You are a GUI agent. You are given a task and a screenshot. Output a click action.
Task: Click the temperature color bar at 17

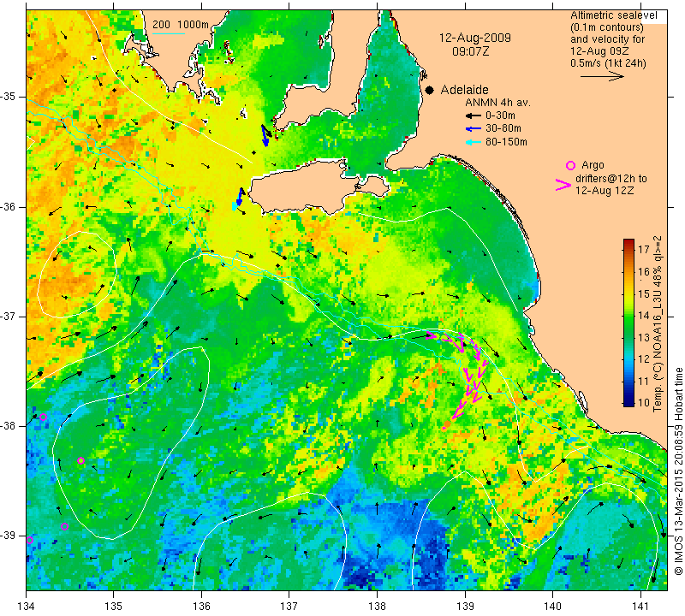(628, 250)
